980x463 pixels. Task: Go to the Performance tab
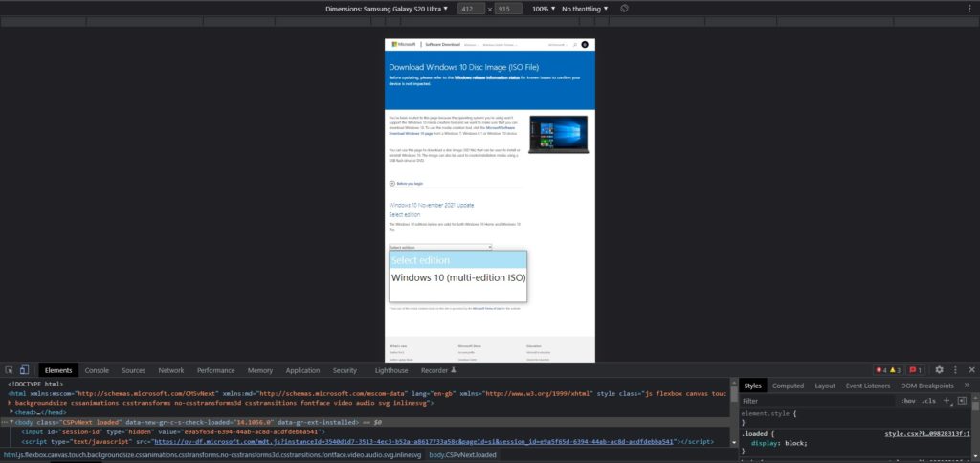[x=215, y=370]
